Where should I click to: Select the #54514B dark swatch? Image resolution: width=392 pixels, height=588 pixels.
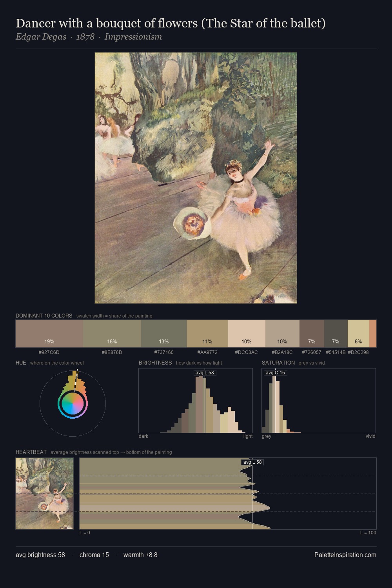pos(336,334)
